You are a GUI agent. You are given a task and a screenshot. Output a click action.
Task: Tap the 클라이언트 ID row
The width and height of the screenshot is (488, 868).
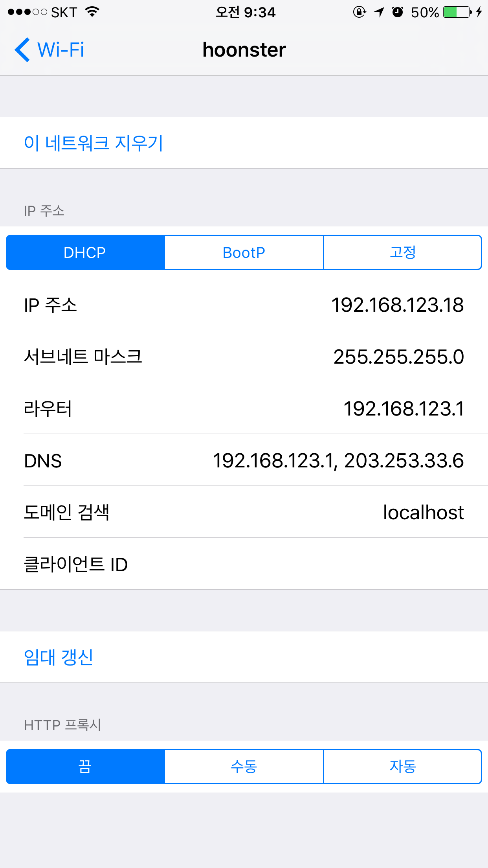[244, 564]
